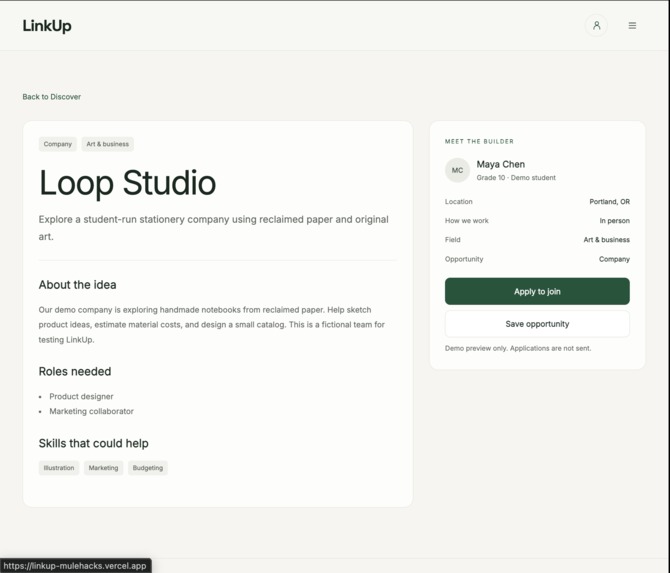670x573 pixels.
Task: Click the status bar URL linkup-mulehacks.vercel.app
Action: 75,566
